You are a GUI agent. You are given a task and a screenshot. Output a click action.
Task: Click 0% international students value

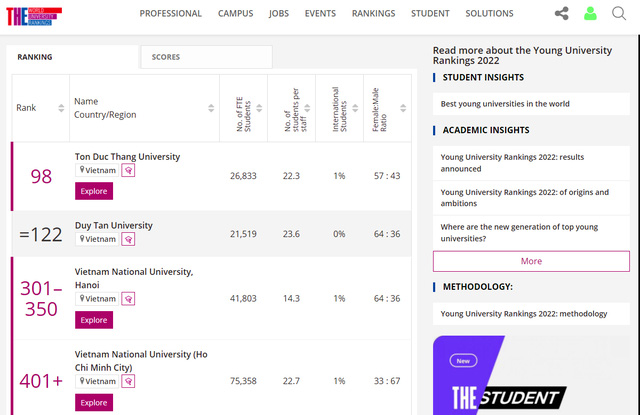click(339, 234)
